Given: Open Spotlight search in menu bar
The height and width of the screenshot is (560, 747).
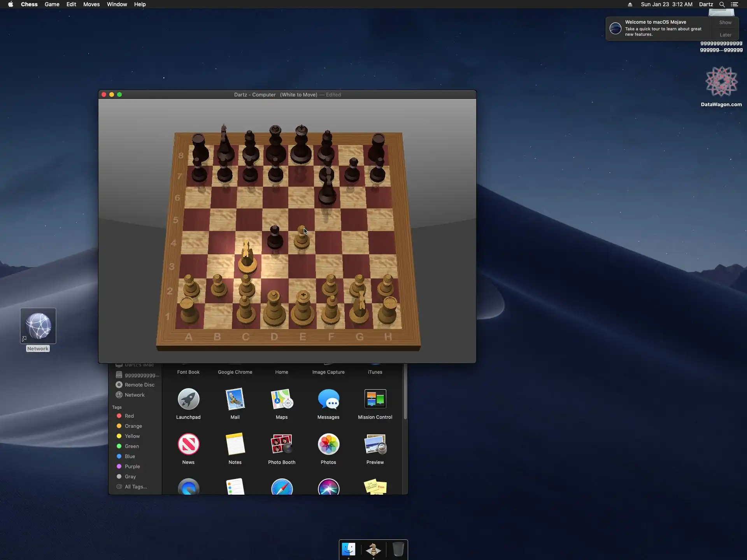Looking at the screenshot, I should pos(722,4).
